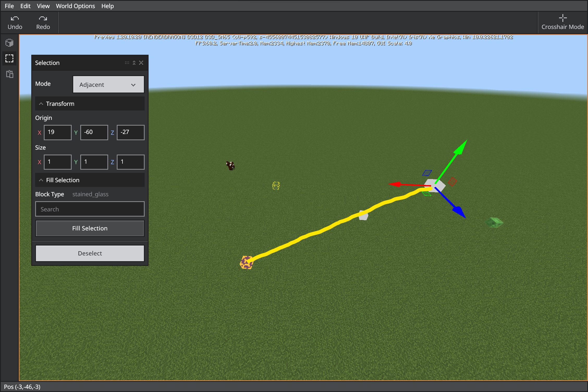This screenshot has width=588, height=392.
Task: Click the drag-handle icon on the Selection panel header
Action: 127,63
